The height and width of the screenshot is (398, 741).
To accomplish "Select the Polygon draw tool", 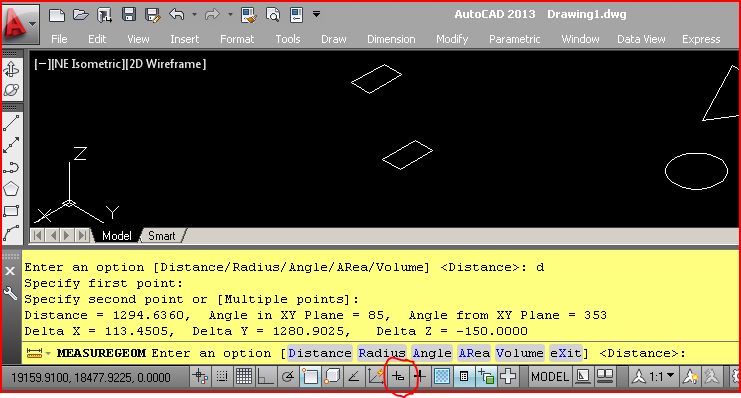I will 11,189.
